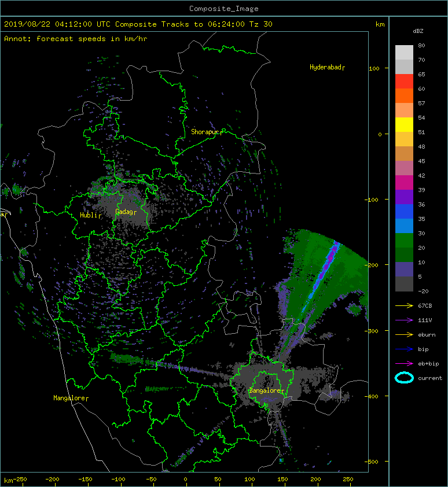Image resolution: width=448 pixels, height=487 pixels.
Task: Click the 'Annot: forecast speeds in km/hr' text
Action: tap(76, 39)
